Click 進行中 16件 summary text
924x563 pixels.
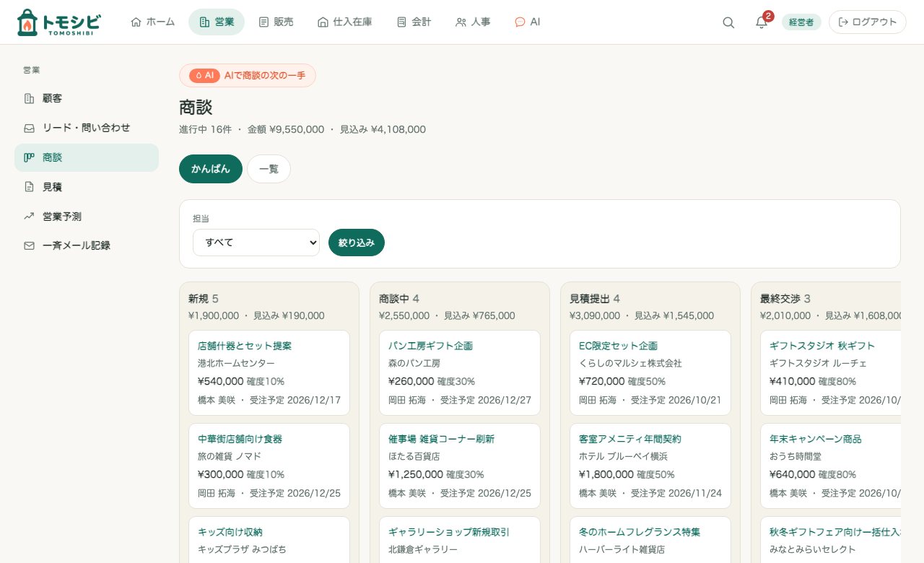pyautogui.click(x=205, y=129)
